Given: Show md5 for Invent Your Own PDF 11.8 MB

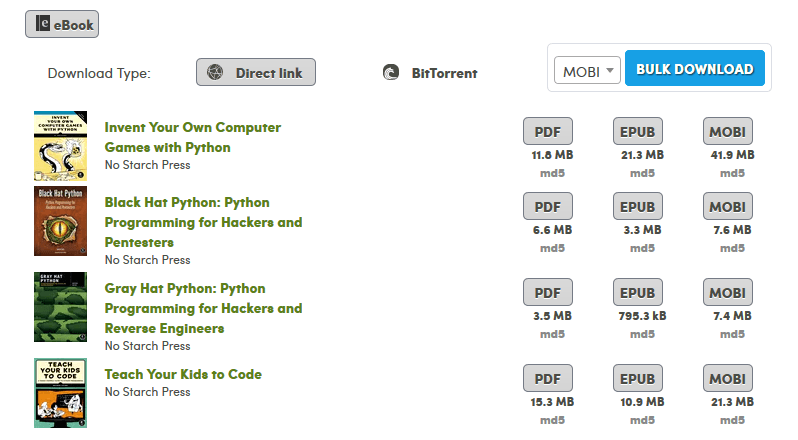Looking at the screenshot, I should pos(552,173).
